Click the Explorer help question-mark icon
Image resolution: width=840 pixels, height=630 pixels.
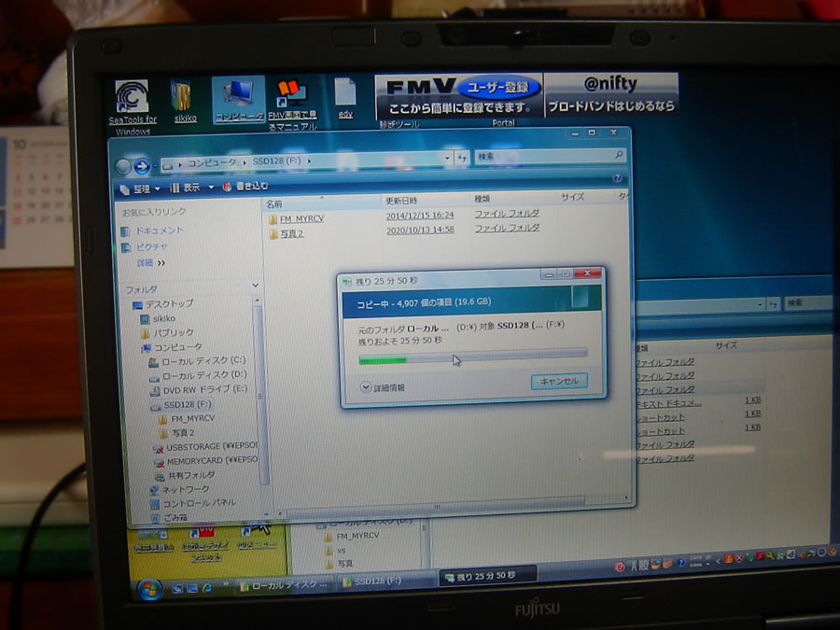point(617,178)
